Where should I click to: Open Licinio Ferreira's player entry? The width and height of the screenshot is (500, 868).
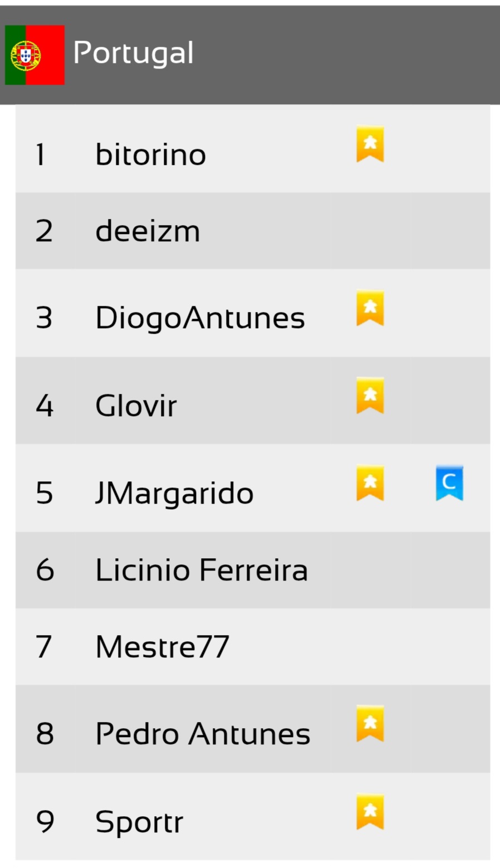[201, 570]
